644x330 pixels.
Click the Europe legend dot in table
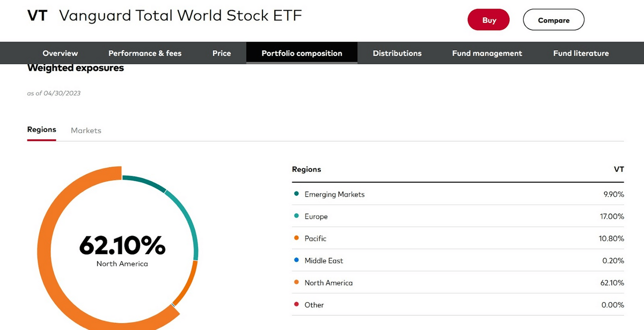click(x=296, y=216)
